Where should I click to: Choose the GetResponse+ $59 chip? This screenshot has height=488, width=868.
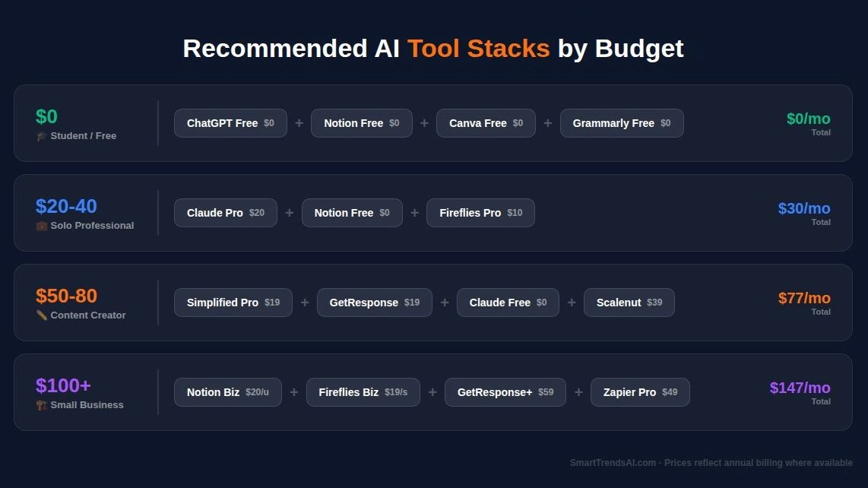click(505, 392)
